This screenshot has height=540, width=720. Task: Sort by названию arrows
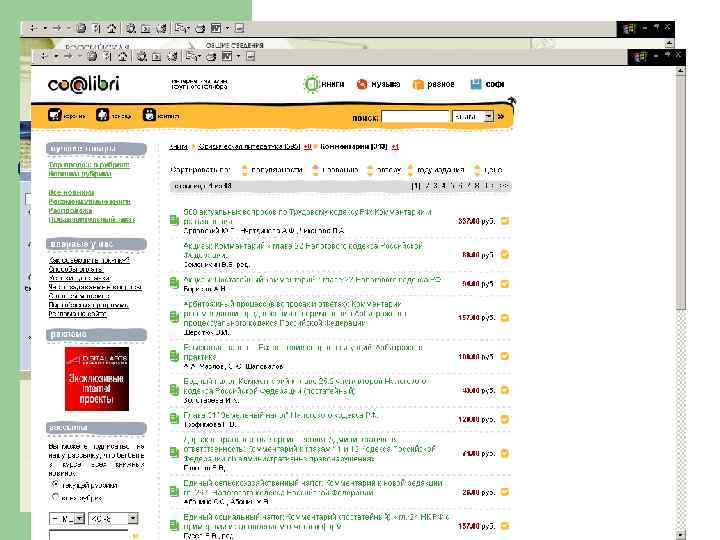pos(315,170)
